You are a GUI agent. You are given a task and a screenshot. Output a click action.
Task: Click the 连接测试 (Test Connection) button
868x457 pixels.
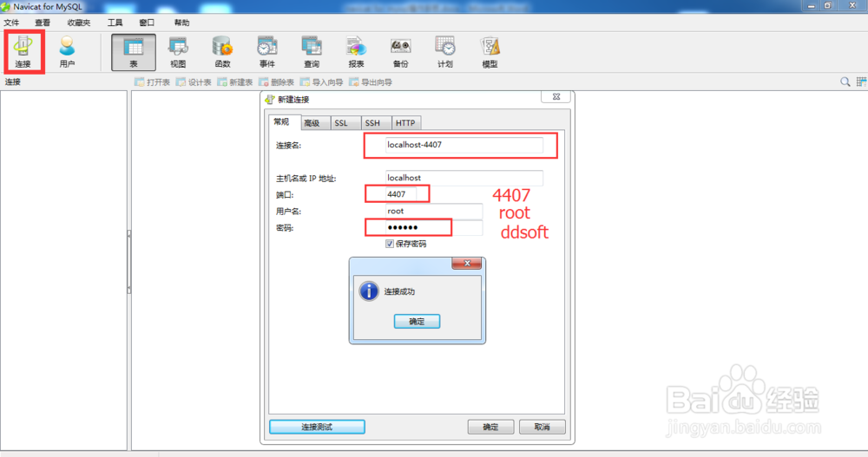click(x=317, y=427)
